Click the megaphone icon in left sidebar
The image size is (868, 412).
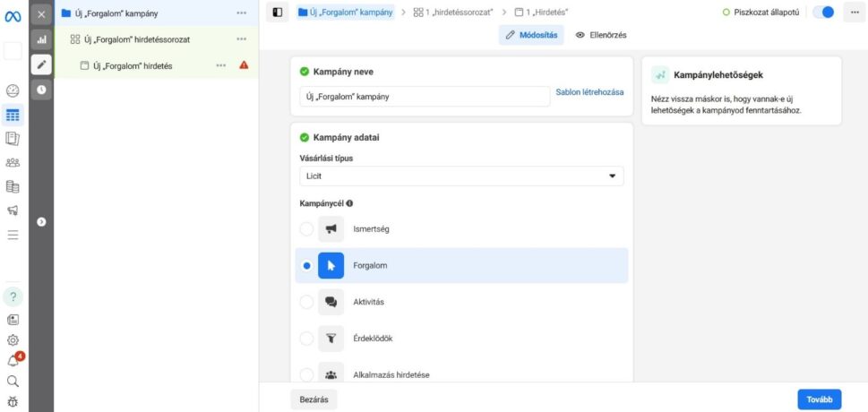tap(13, 210)
